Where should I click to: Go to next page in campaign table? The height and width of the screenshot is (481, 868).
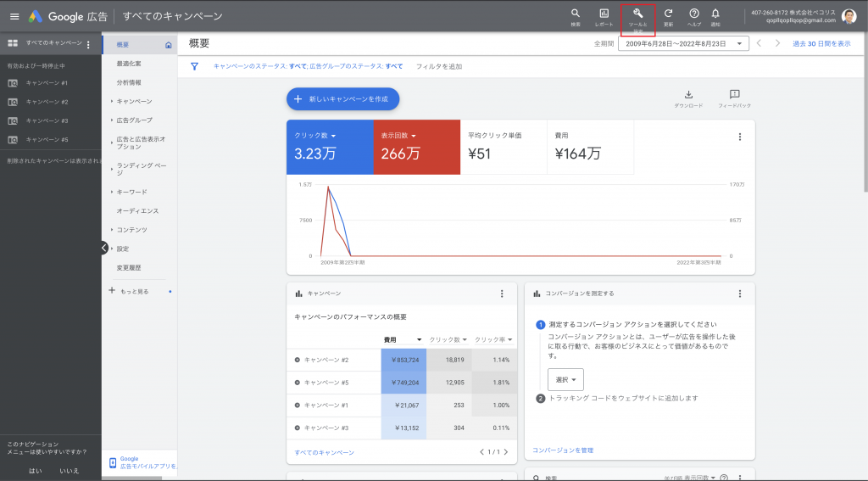click(x=505, y=452)
